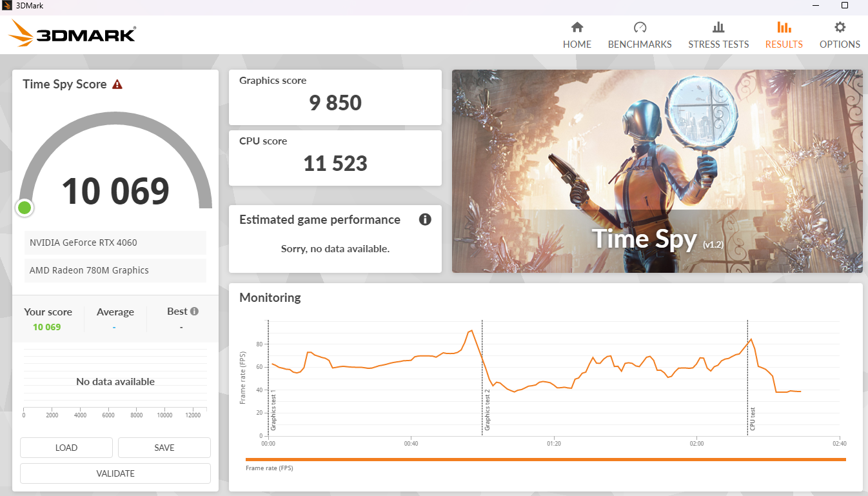Open the BENCHMARKS tab
Image resolution: width=868 pixels, height=496 pixels.
(640, 35)
